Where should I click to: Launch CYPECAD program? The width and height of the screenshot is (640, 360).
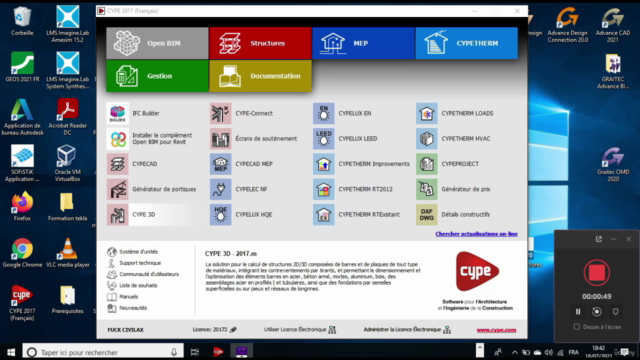pos(132,164)
